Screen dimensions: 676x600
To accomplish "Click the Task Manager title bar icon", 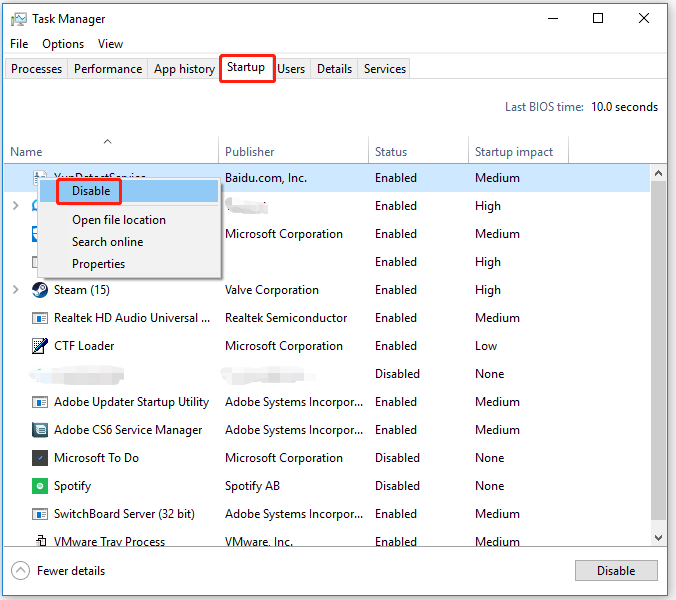I will tap(19, 19).
